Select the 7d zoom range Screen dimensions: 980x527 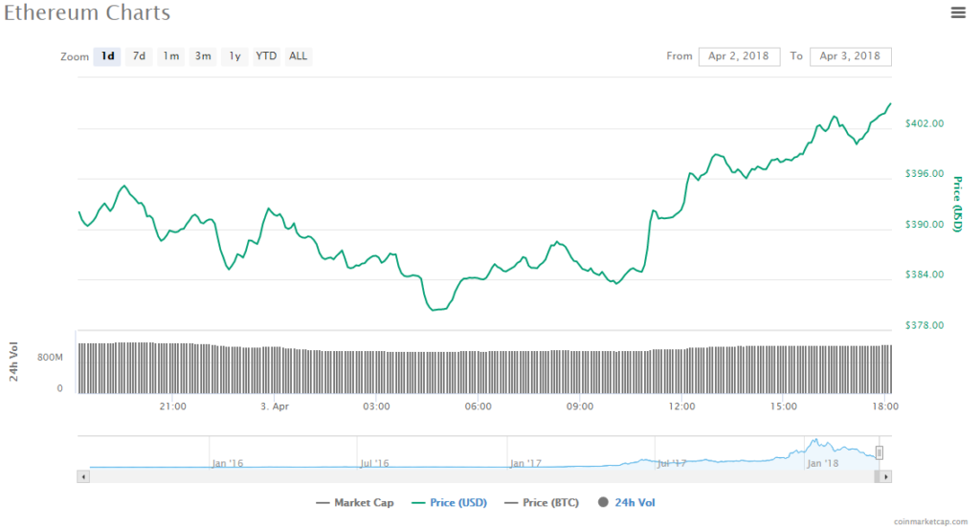point(139,56)
